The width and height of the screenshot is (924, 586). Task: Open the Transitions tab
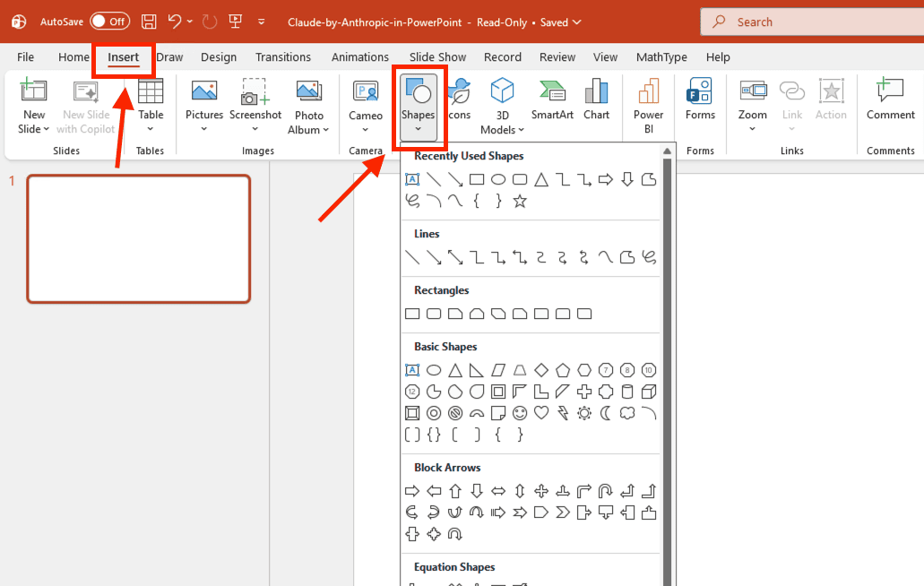(x=283, y=57)
